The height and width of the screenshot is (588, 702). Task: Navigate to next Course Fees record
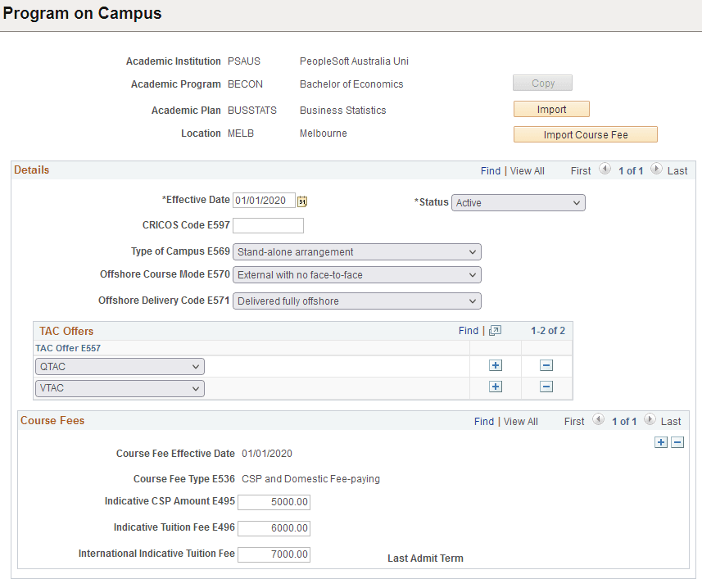(x=650, y=421)
